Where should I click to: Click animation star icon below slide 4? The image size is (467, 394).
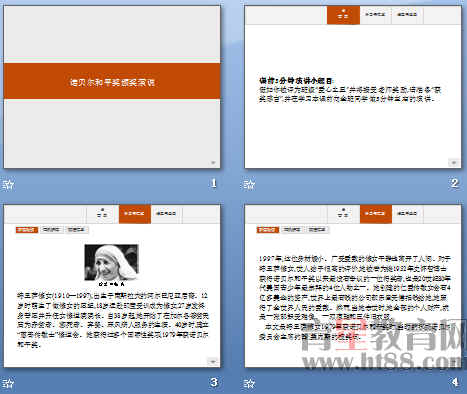(x=249, y=383)
